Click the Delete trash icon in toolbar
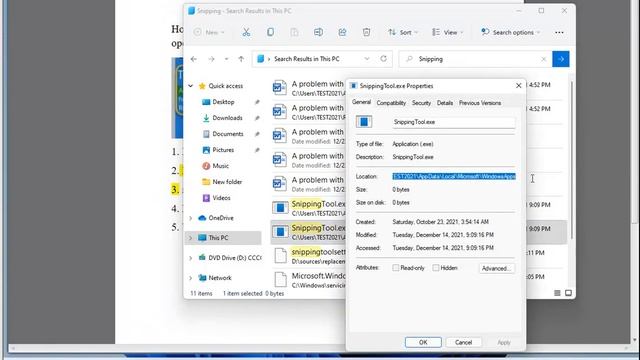640x360 pixels. 367,32
